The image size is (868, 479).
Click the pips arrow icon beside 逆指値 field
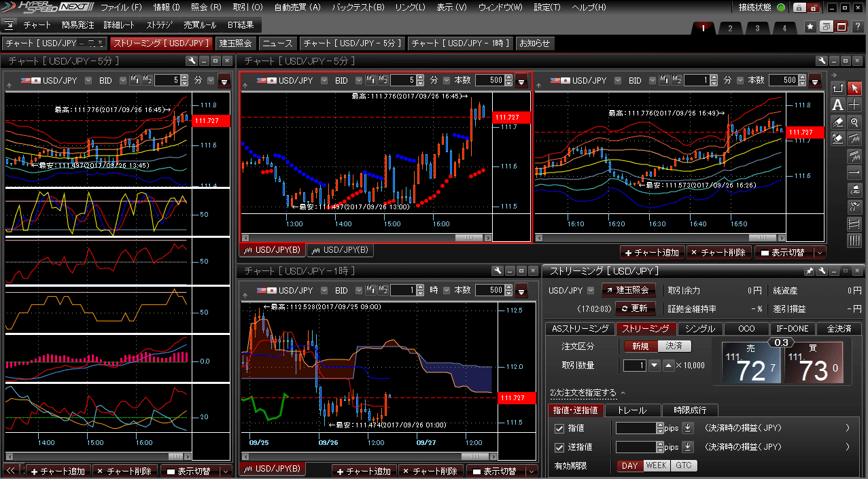[687, 447]
